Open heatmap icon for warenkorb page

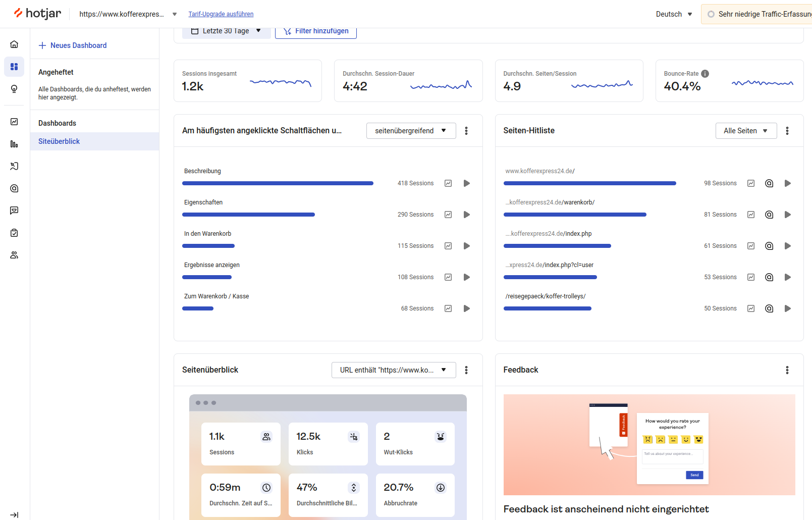pos(769,215)
